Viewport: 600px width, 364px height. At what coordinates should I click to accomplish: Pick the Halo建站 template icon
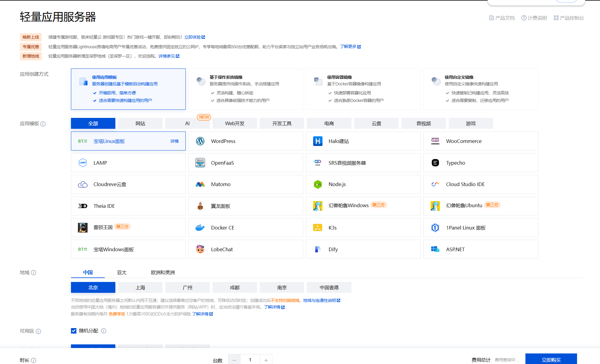[318, 141]
